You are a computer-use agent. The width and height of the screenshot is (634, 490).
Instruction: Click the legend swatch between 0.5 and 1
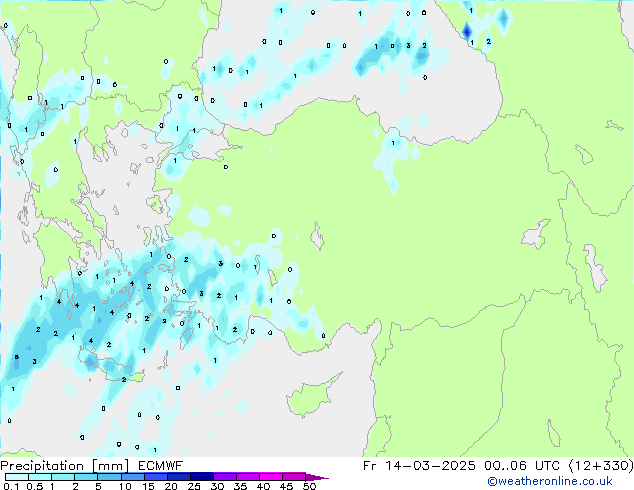tap(40, 477)
